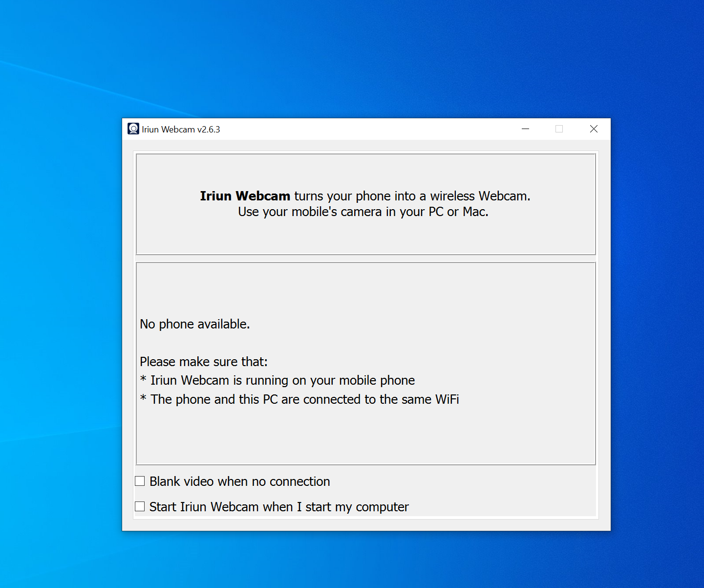Tick the start Iriun Webcam at startup checkbox
The height and width of the screenshot is (588, 704).
(140, 507)
